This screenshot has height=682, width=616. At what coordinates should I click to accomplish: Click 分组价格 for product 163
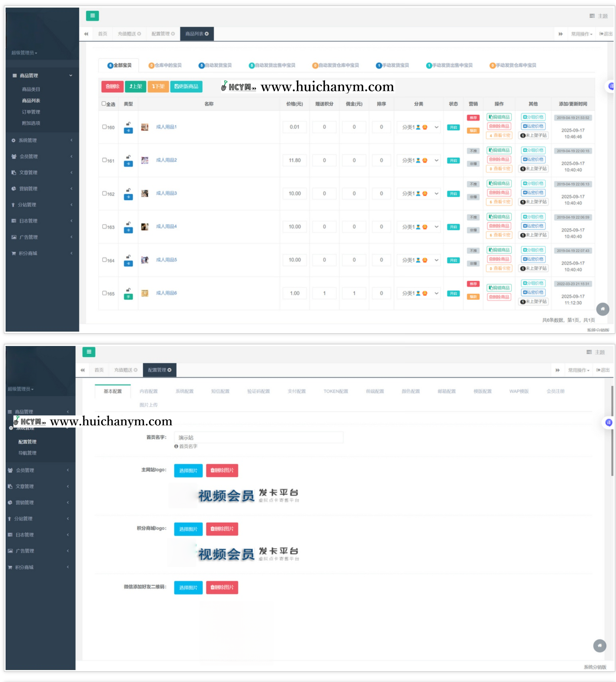[x=533, y=217]
